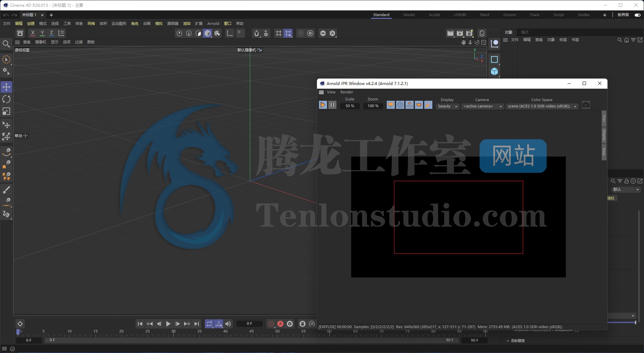Click the IPR globe display icon
Image resolution: width=644 pixels, height=353 pixels.
tap(400, 105)
